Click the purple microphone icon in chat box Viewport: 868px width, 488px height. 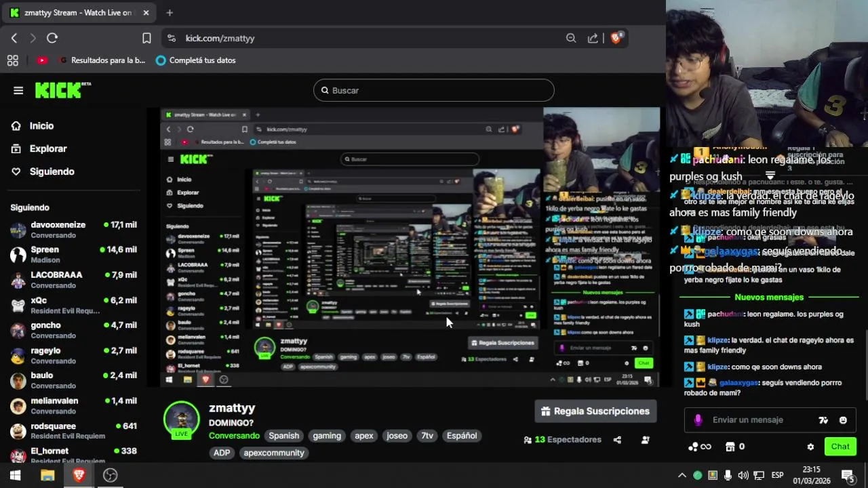[x=698, y=420]
